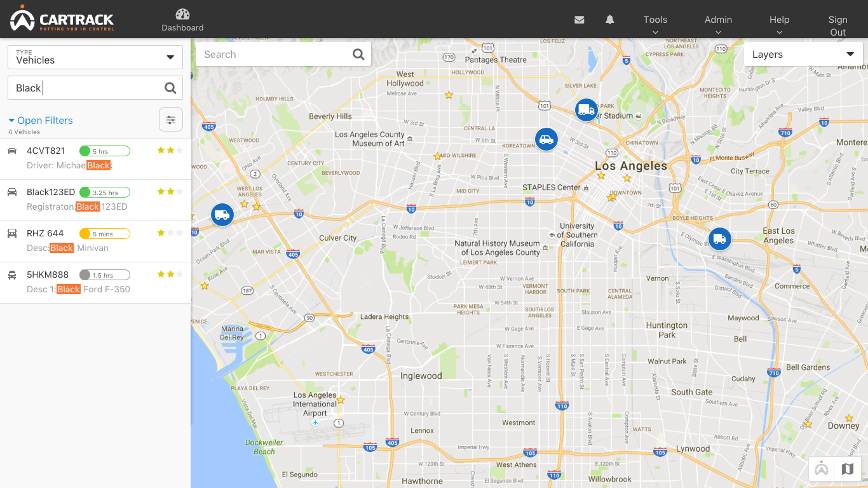868x488 pixels.
Task: Select truck marker near Mar Vista
Action: (x=222, y=215)
